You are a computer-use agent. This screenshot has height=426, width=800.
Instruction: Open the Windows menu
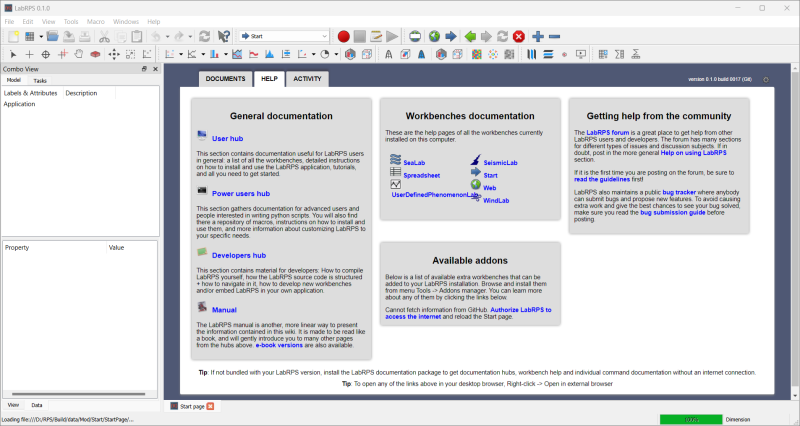pyautogui.click(x=126, y=21)
